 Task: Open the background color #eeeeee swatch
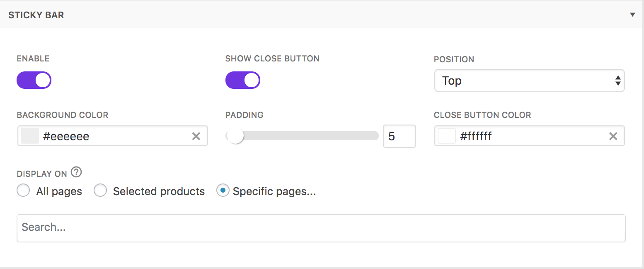click(x=30, y=136)
